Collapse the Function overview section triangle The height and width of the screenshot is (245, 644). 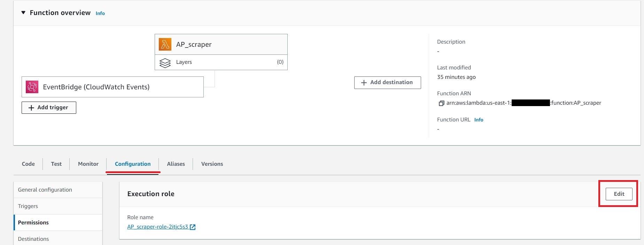[x=23, y=13]
